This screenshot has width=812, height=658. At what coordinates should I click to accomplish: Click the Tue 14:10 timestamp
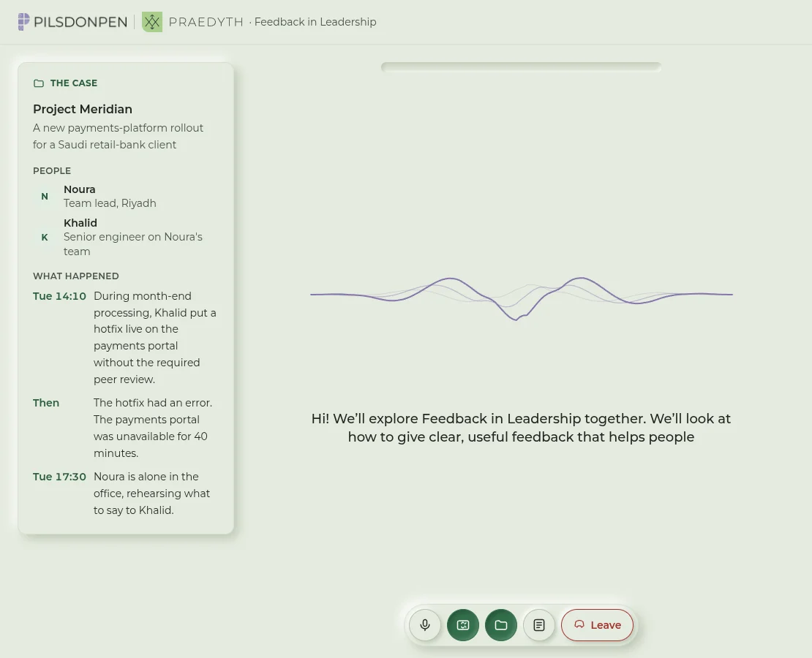click(59, 296)
